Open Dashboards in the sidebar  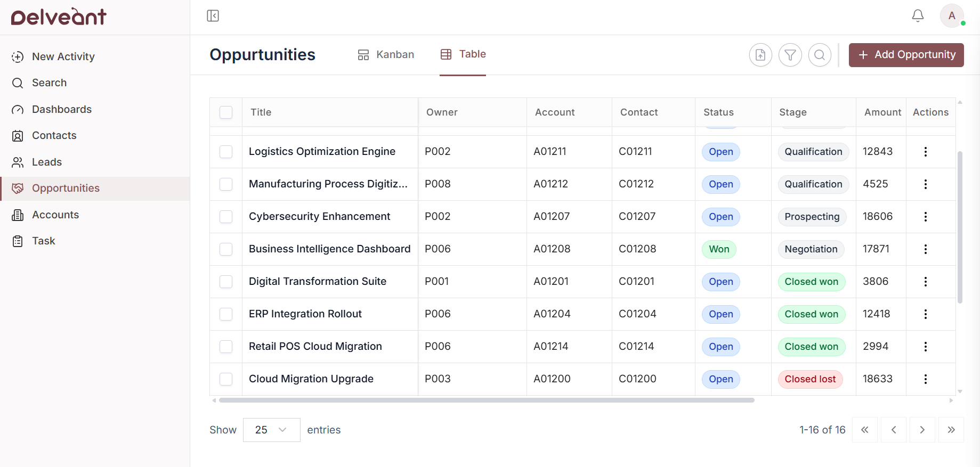click(62, 109)
